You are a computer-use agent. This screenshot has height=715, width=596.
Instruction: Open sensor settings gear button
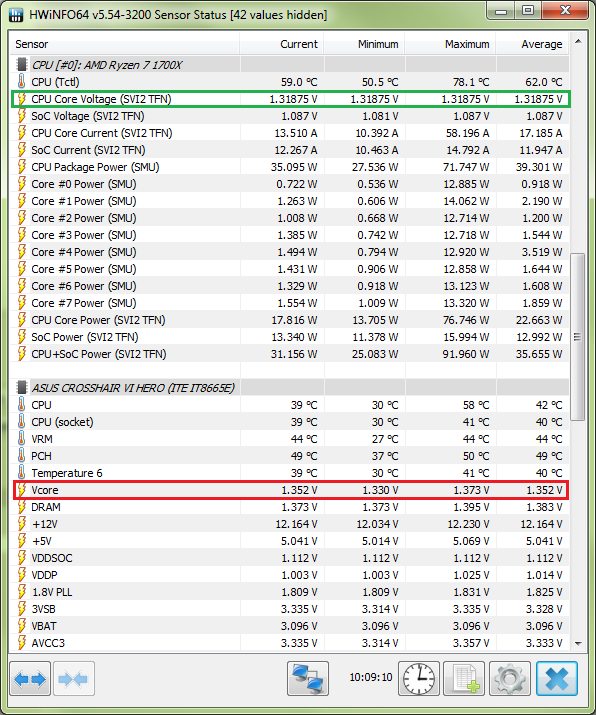pos(510,679)
